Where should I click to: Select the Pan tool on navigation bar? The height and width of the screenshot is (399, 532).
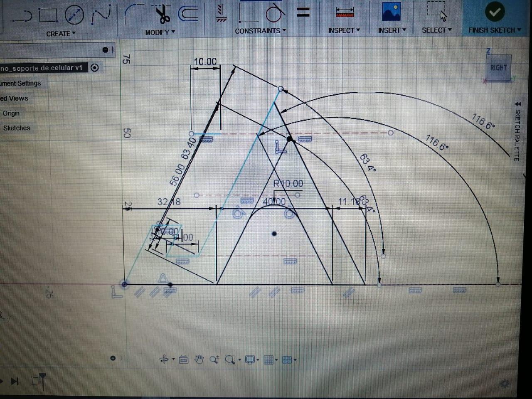(x=199, y=359)
